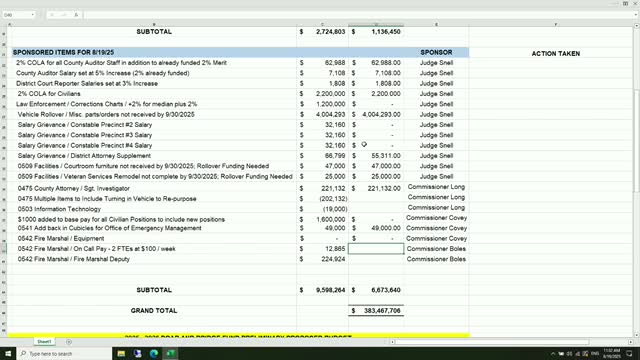Select the empty selected cell in On Call Pay row
This screenshot has height=360, width=640.
pos(376,249)
